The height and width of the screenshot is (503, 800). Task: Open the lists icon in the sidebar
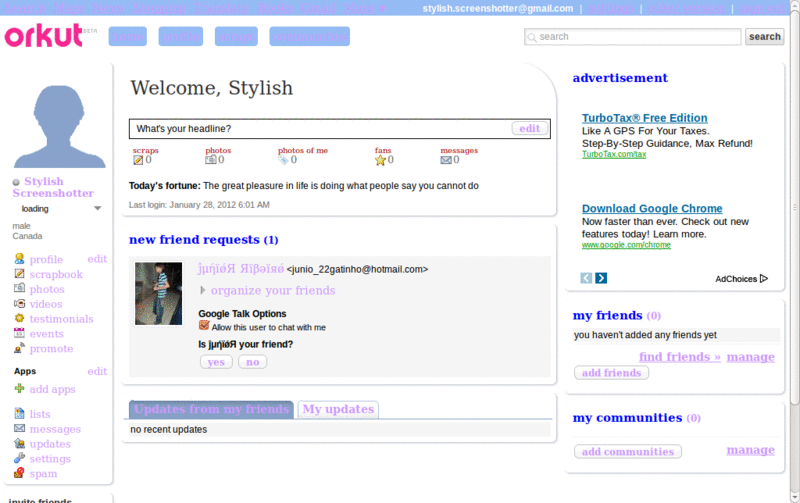coord(19,413)
